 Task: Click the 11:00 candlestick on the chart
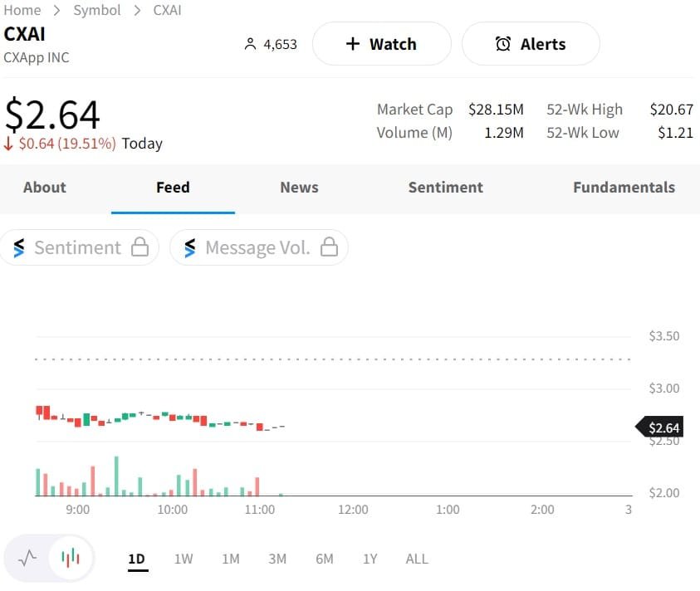coord(259,427)
